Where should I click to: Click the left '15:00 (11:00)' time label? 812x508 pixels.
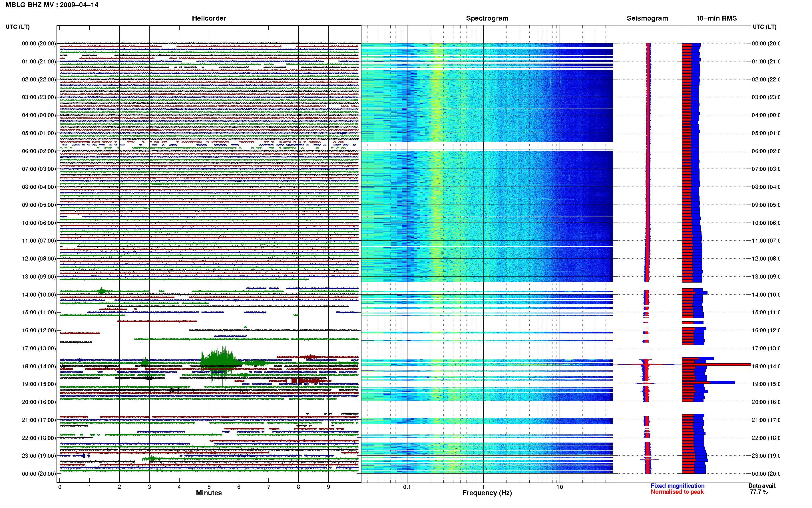[x=39, y=313]
